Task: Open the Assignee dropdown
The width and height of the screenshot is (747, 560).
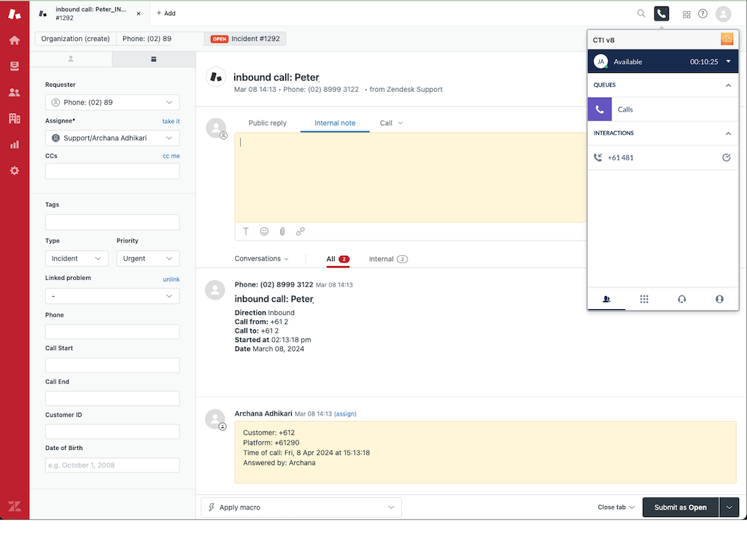Action: click(x=112, y=138)
